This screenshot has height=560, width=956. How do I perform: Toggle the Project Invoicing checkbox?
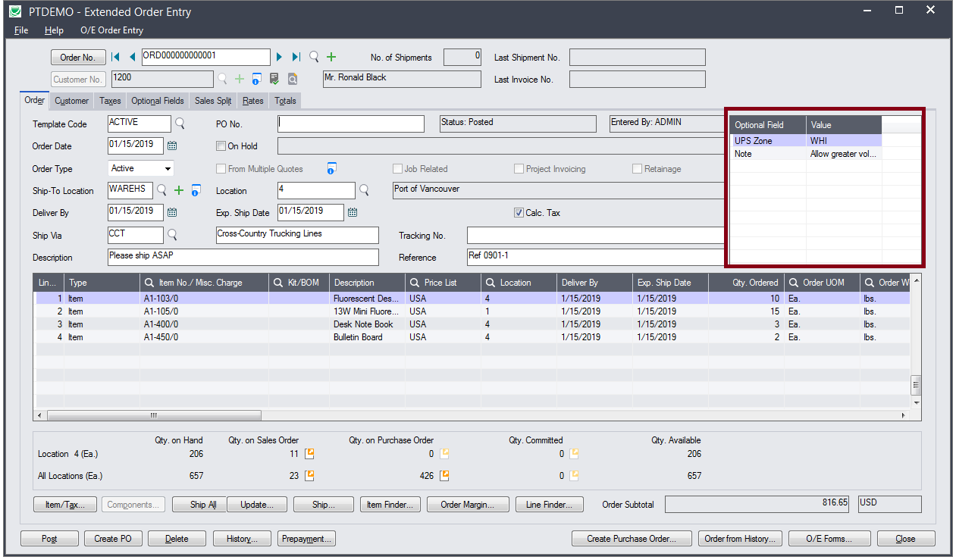tap(519, 169)
